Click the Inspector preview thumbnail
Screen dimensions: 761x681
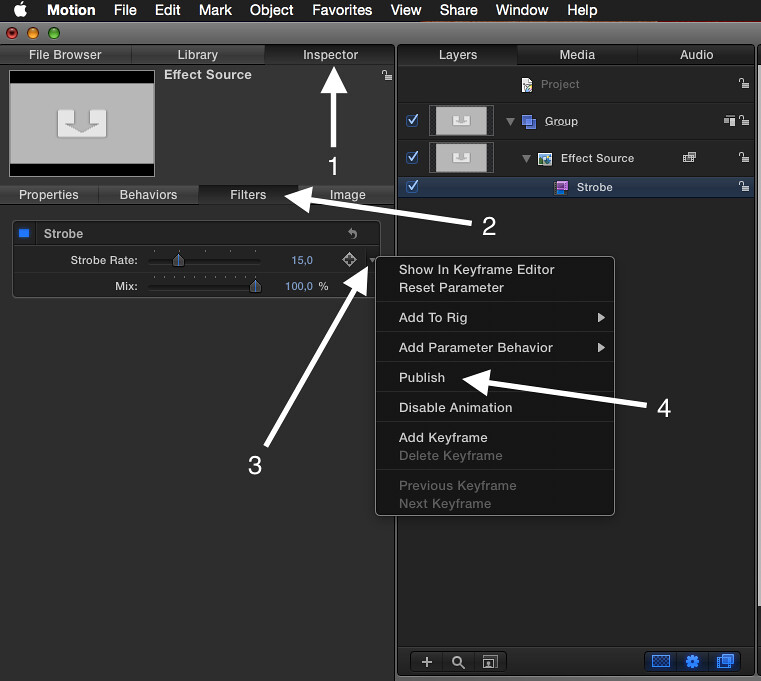point(82,123)
